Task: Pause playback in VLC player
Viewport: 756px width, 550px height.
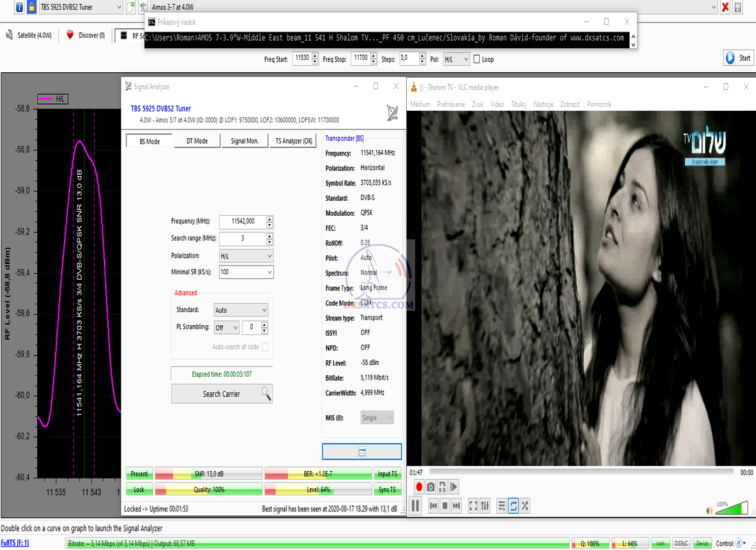Action: click(416, 506)
